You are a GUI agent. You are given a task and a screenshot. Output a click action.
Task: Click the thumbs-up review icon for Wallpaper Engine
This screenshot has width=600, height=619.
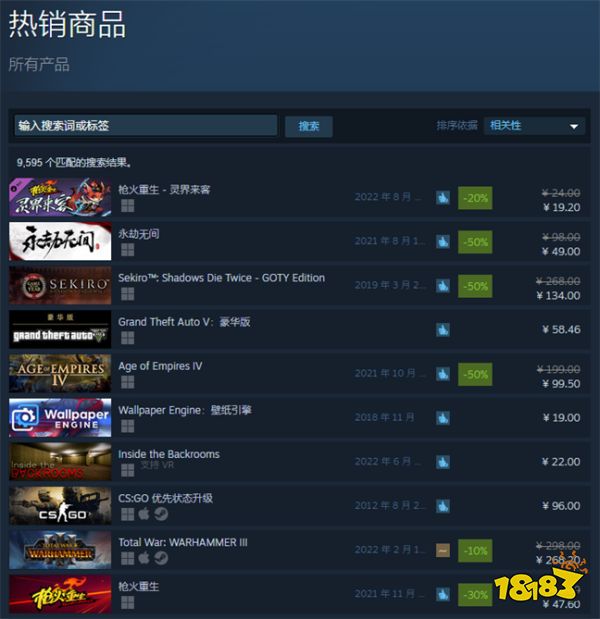442,418
